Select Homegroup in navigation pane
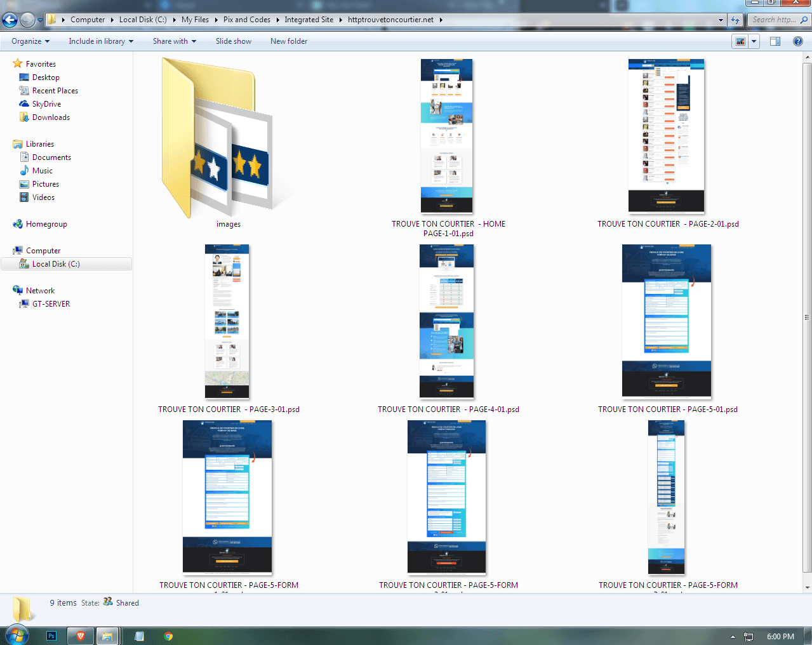This screenshot has width=812, height=645. 39,224
